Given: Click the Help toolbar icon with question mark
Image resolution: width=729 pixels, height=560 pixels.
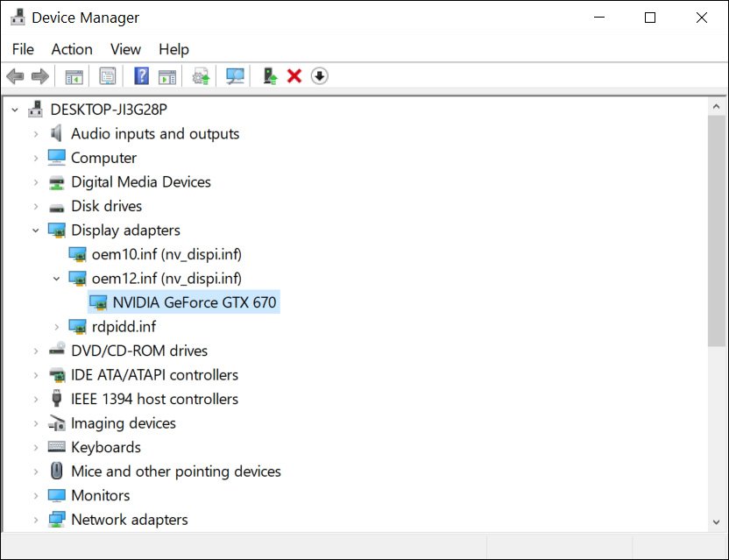Looking at the screenshot, I should tap(141, 76).
